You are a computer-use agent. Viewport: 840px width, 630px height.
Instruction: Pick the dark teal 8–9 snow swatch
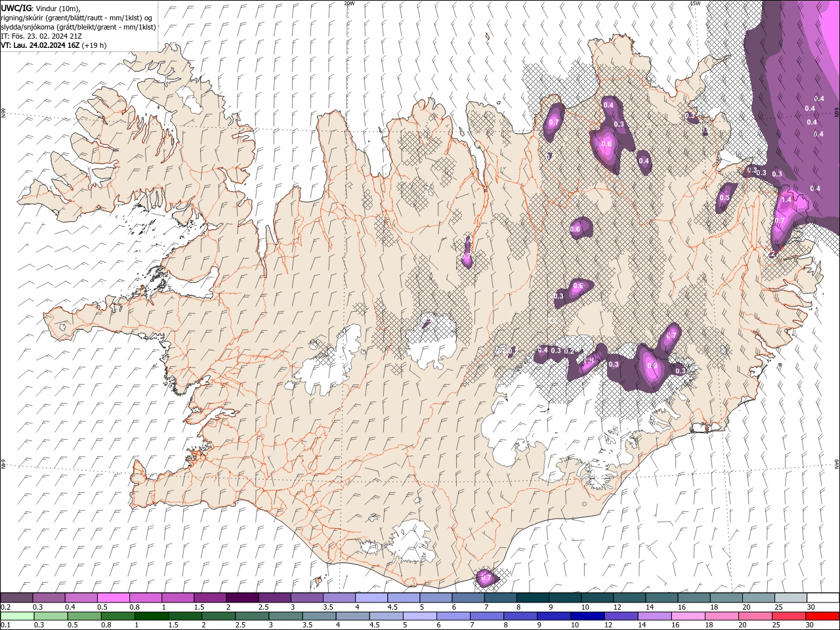(x=532, y=598)
